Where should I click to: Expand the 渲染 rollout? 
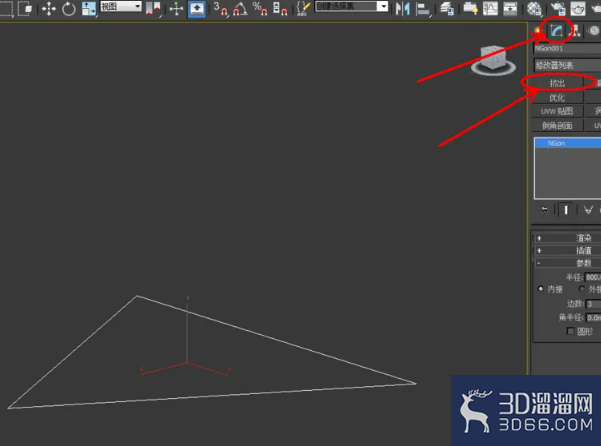point(568,238)
